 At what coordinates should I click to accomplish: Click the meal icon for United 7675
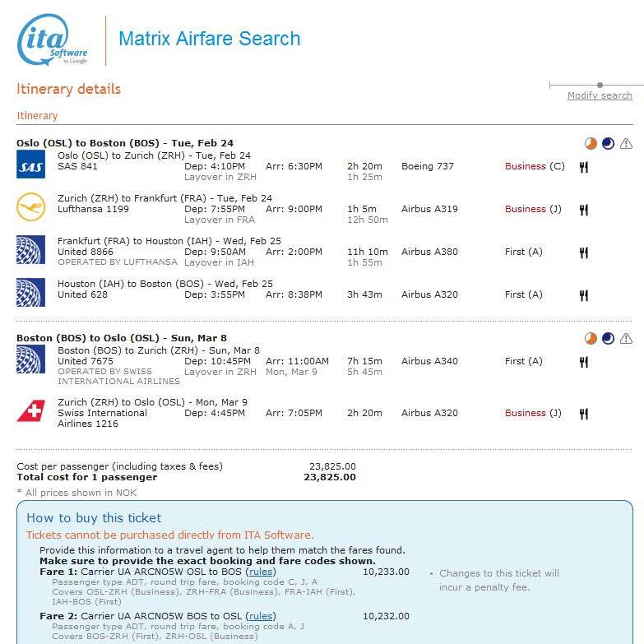[x=584, y=362]
